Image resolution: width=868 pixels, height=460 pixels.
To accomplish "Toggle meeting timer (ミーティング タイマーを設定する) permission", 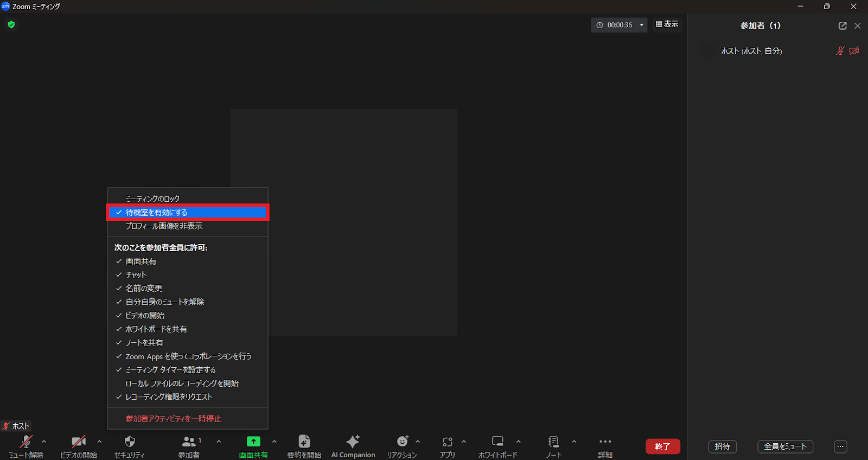I will [x=188, y=370].
